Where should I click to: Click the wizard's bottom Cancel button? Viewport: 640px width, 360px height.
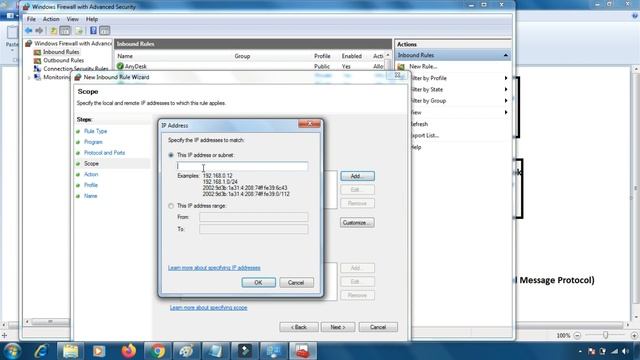pos(378,327)
